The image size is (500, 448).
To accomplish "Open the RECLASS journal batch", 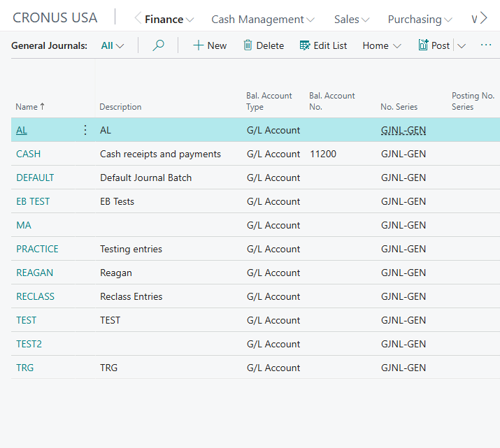I will 36,296.
